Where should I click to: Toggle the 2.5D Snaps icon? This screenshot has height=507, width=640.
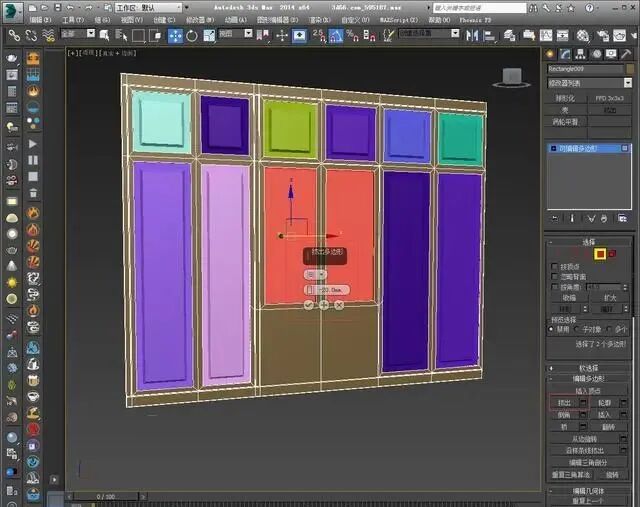pyautogui.click(x=319, y=36)
